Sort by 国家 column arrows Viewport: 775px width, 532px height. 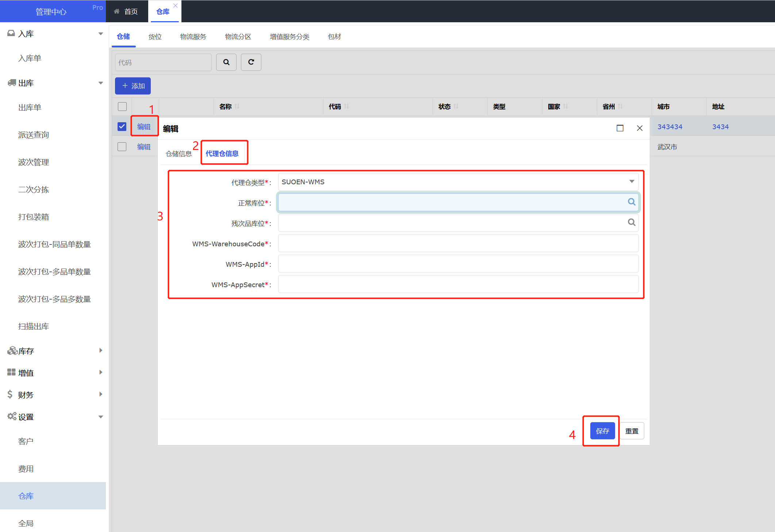565,107
